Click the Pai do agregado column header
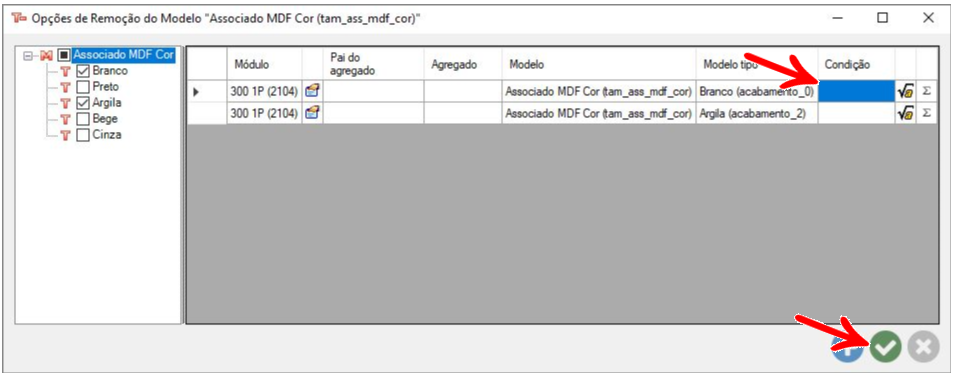The height and width of the screenshot is (377, 954). coord(374,64)
